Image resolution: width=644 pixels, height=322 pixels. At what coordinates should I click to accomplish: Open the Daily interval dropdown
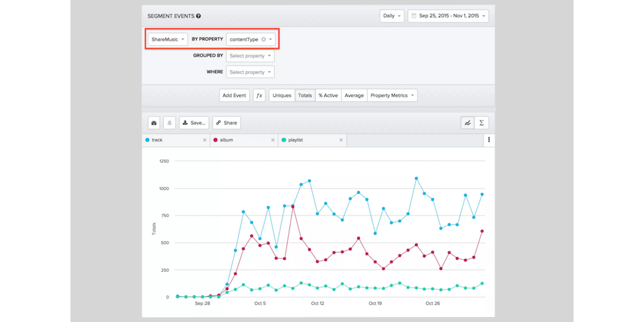(392, 16)
